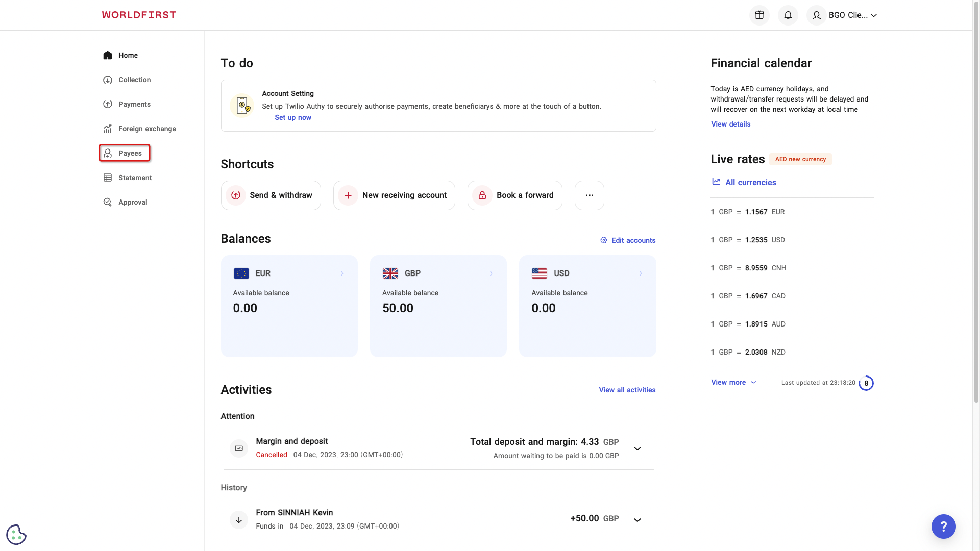Open the Foreign exchange section icon
Image resolution: width=980 pixels, height=551 pixels.
point(107,129)
